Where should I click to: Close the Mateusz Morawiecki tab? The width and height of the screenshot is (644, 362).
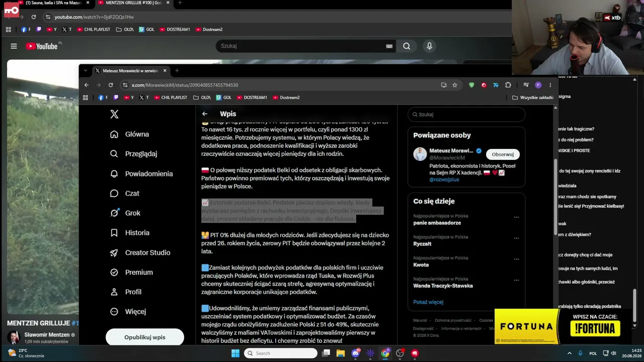pyautogui.click(x=165, y=70)
